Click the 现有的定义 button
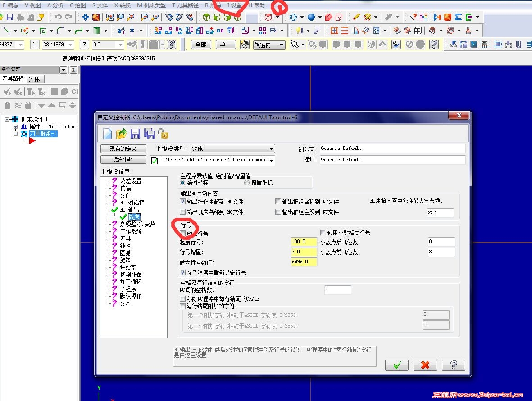 [x=123, y=149]
